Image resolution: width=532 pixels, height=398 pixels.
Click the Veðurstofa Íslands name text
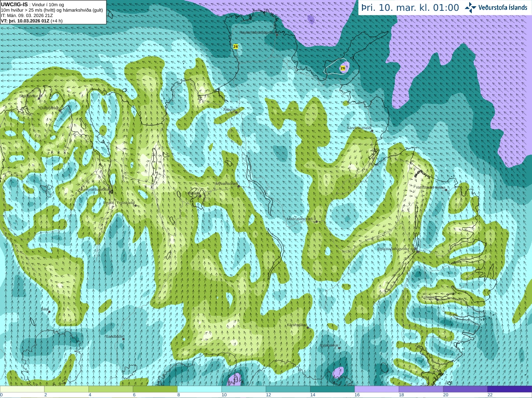[x=503, y=7]
